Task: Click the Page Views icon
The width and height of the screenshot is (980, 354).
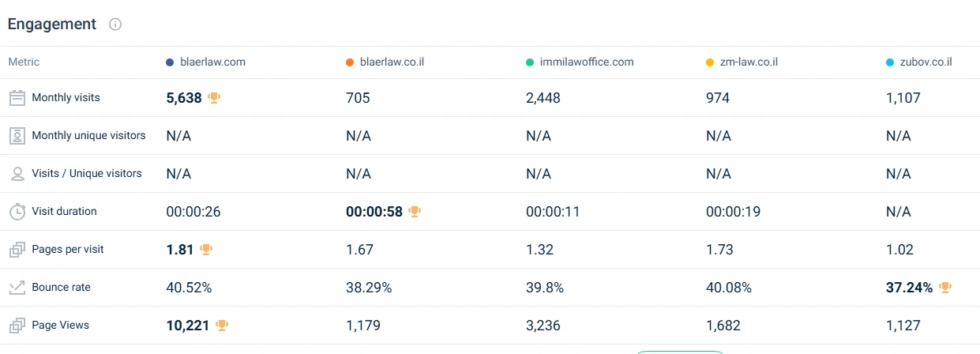Action: tap(17, 326)
